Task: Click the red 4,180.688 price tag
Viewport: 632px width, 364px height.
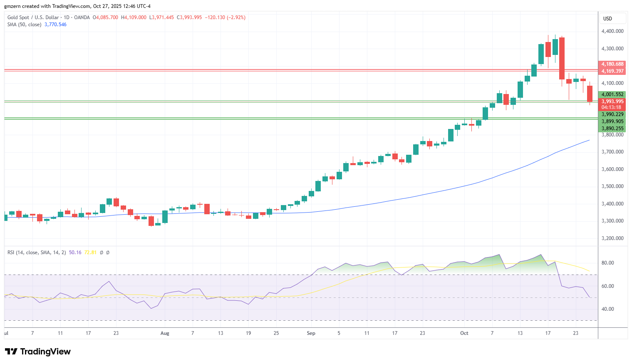Action: coord(612,64)
